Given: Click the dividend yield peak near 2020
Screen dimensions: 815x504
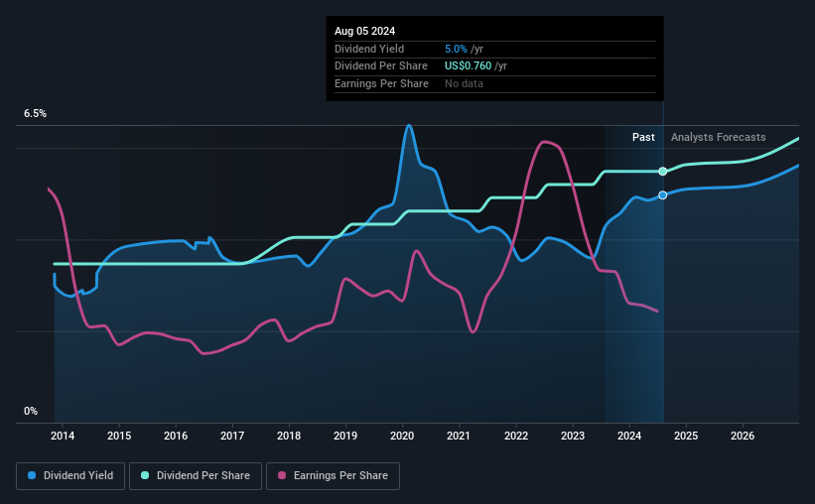Looking at the screenshot, I should [x=409, y=126].
